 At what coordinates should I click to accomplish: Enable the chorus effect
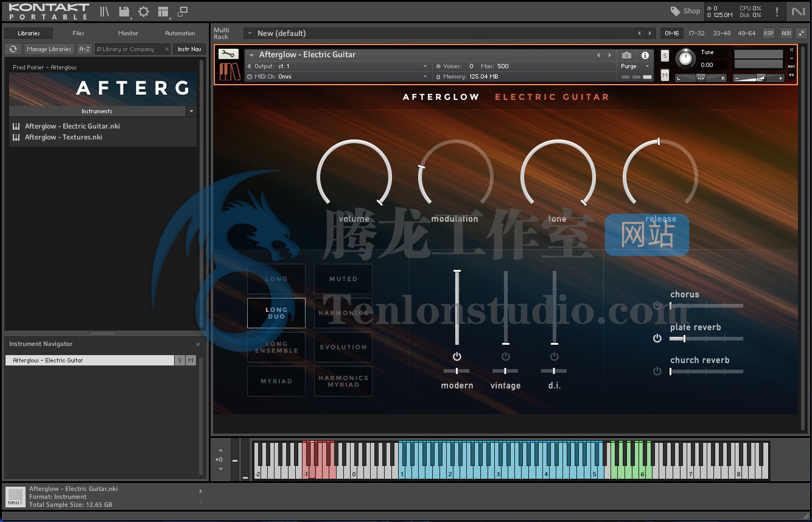657,305
